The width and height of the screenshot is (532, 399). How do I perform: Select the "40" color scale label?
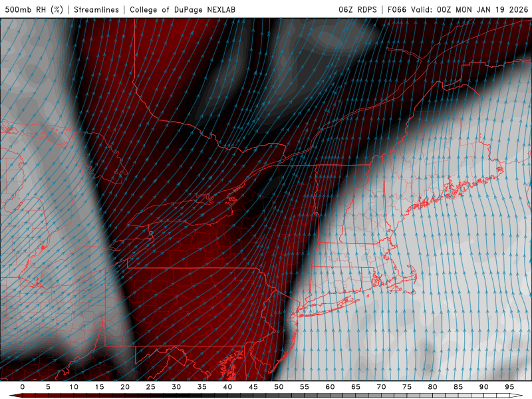227,387
